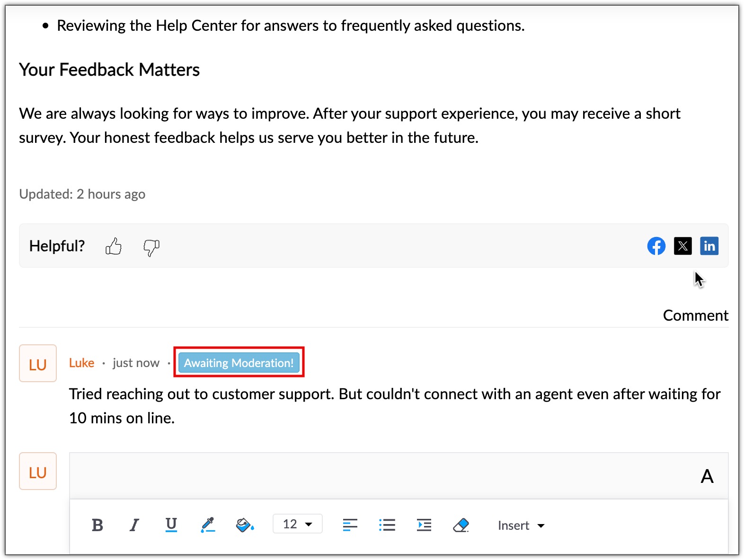
Task: Click the thumbs up helpful icon
Action: pos(114,246)
